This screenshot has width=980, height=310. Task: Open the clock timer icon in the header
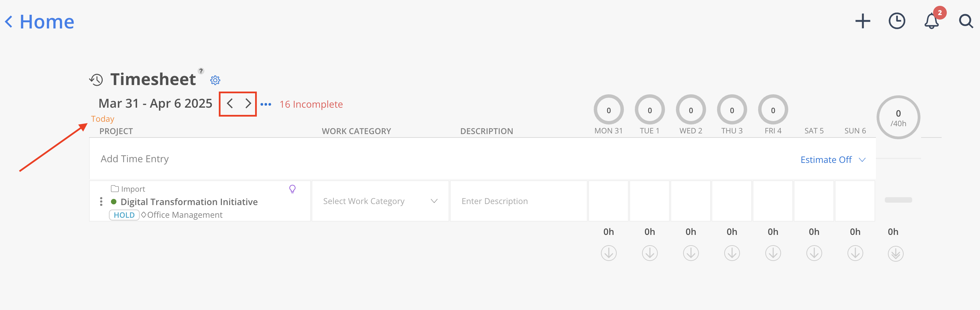pyautogui.click(x=897, y=21)
